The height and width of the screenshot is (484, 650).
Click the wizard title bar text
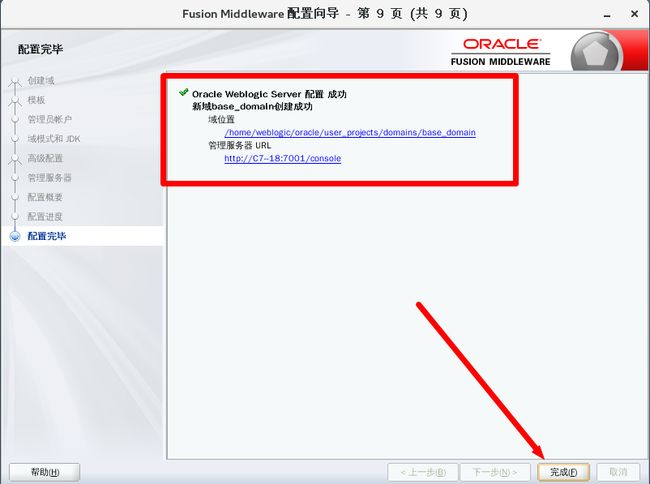point(325,14)
